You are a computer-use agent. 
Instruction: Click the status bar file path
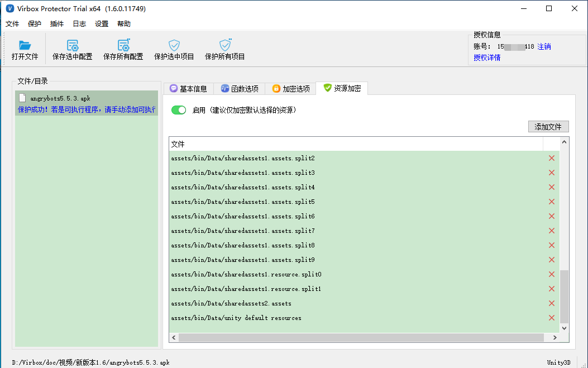91,362
